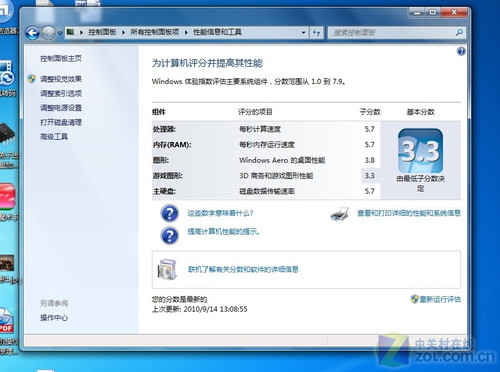Click the magnifier search icon
The width and height of the screenshot is (500, 372).
tap(460, 32)
